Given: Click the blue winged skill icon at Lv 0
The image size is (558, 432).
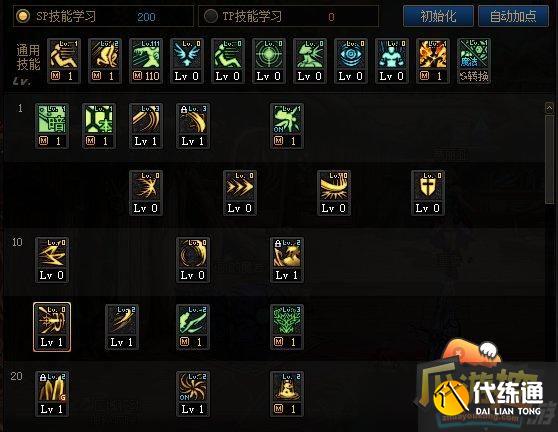Looking at the screenshot, I should (x=187, y=61).
